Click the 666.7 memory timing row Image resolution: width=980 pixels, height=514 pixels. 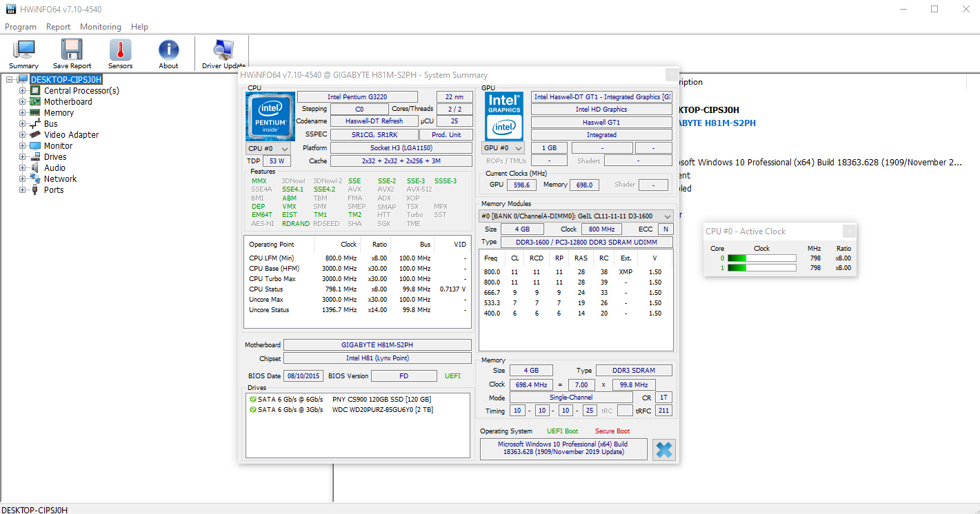pyautogui.click(x=576, y=292)
